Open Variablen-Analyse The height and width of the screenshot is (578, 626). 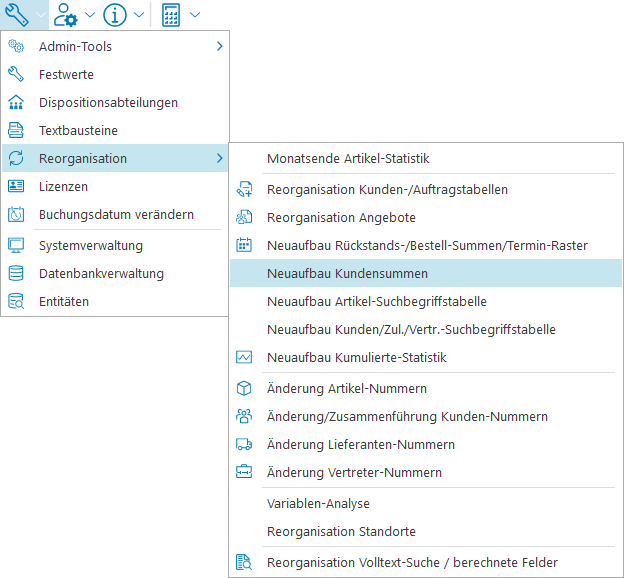(318, 503)
